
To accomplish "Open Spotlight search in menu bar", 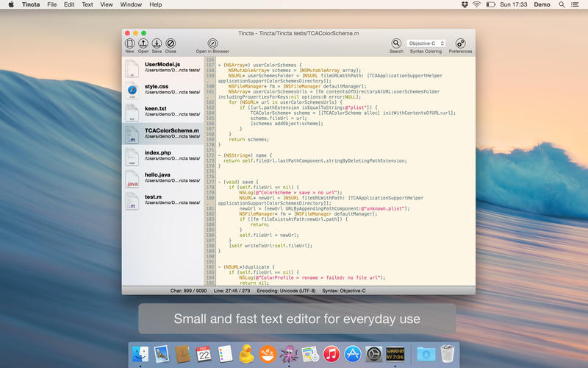I will pyautogui.click(x=562, y=4).
